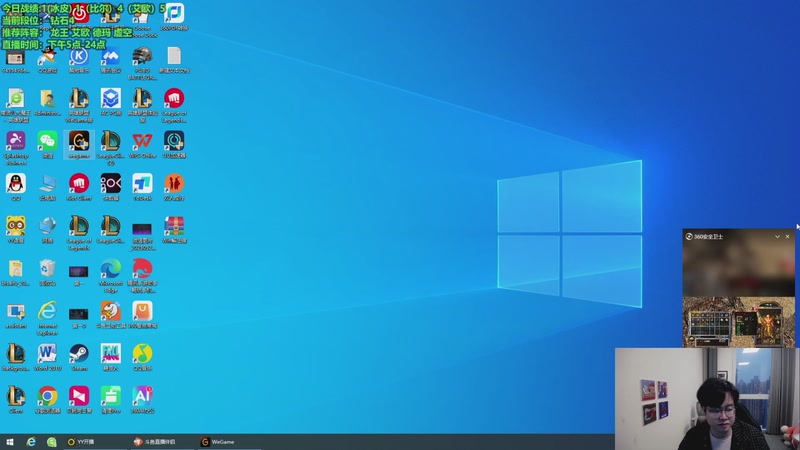Open the 360 software manager shopping-bag icon
This screenshot has width=800, height=450.
tap(142, 311)
